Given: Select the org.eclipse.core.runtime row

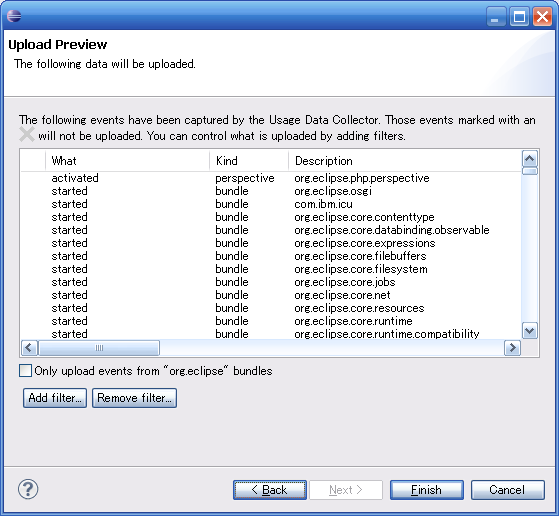Looking at the screenshot, I should pos(271,321).
